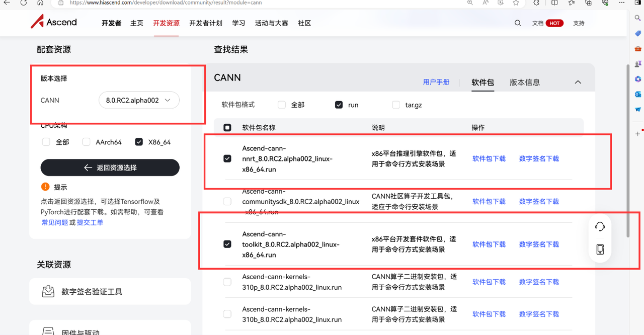644x335 pixels.
Task: Open the 开发者 navigation item
Action: pyautogui.click(x=111, y=23)
